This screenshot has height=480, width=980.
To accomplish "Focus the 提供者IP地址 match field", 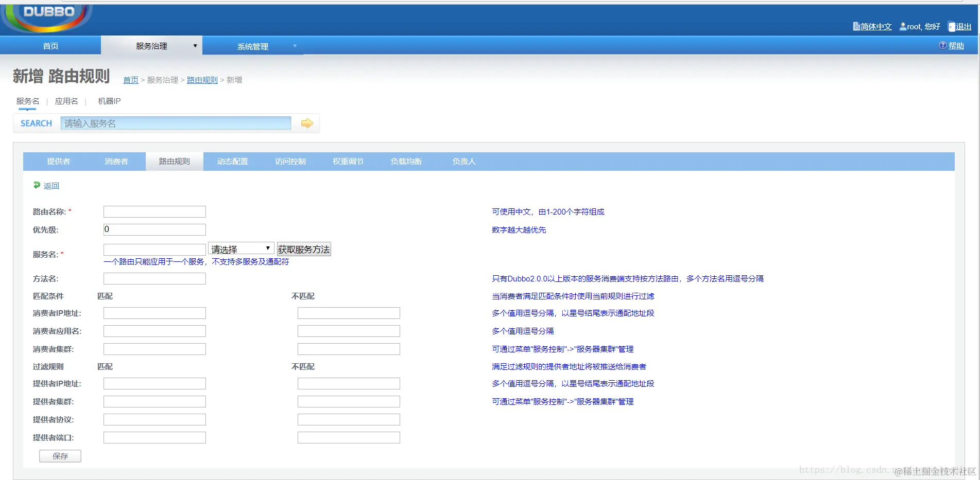I will 154,383.
